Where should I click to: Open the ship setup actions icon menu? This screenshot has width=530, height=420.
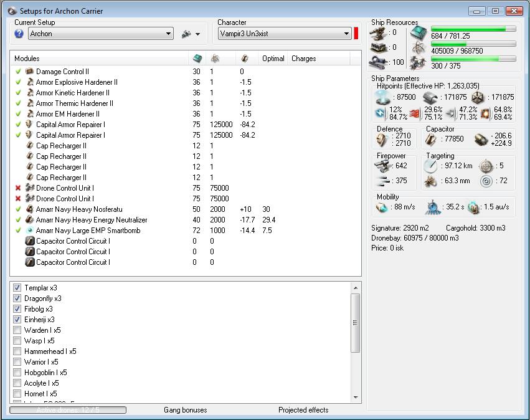186,34
